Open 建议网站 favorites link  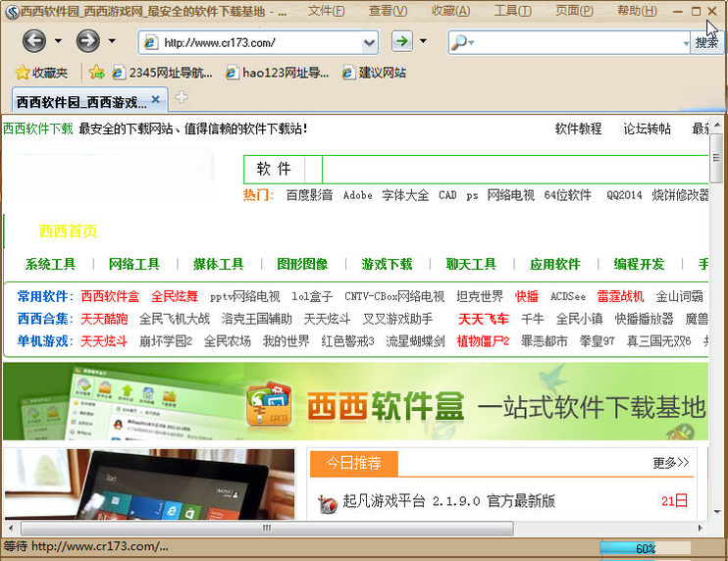coord(374,73)
